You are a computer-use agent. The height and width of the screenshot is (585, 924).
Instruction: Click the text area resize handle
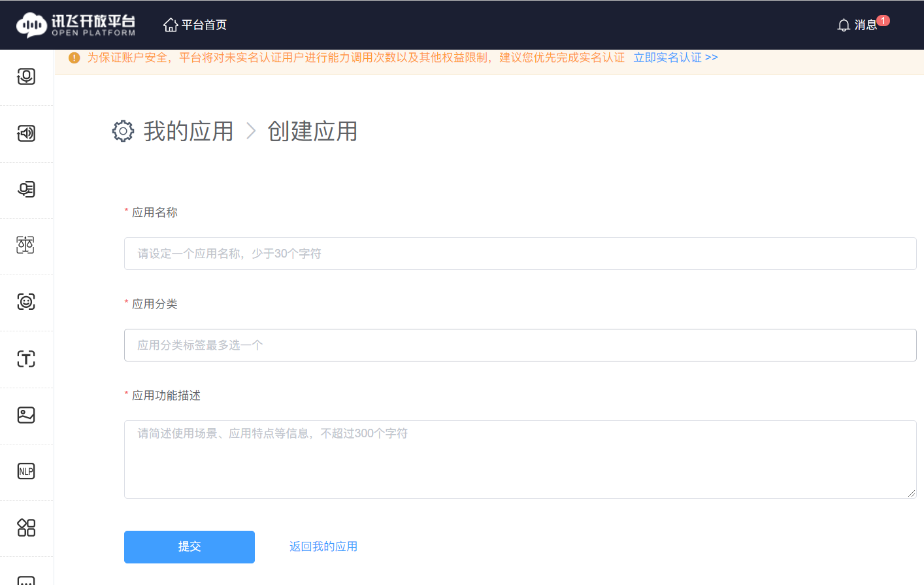click(912, 493)
